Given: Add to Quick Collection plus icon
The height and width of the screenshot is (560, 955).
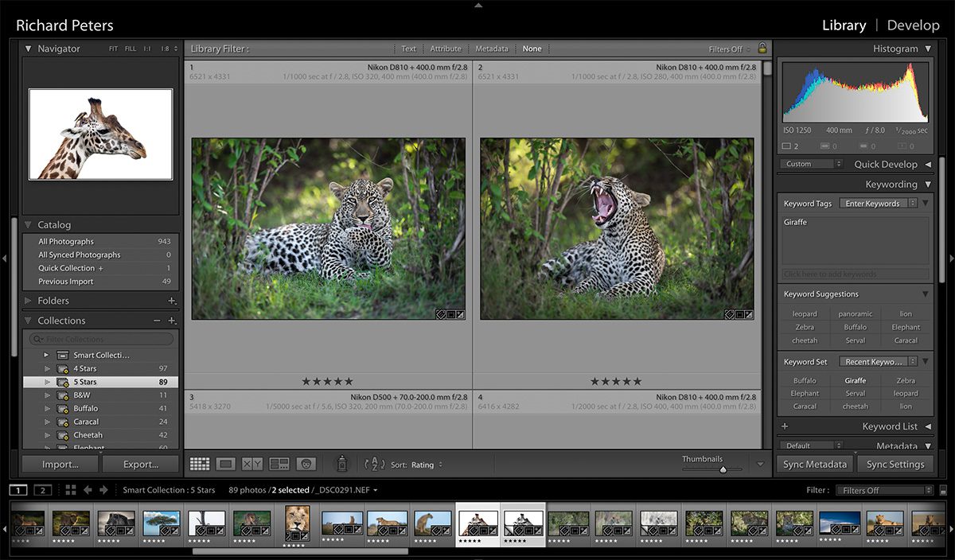Looking at the screenshot, I should coord(101,268).
